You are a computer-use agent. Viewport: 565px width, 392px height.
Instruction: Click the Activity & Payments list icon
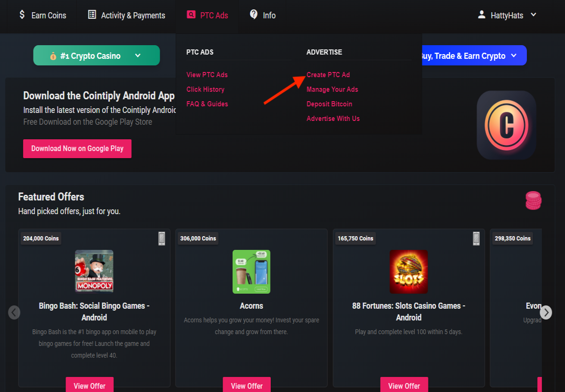point(92,15)
